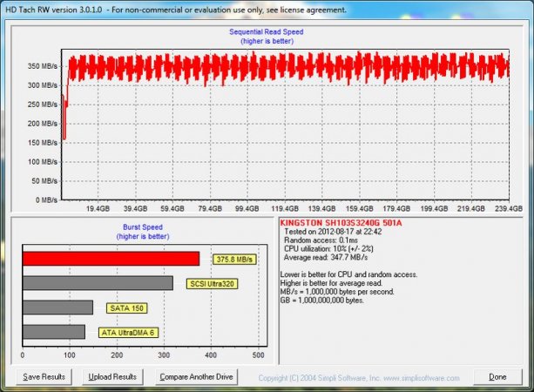Viewport: 534px width, 392px height.
Task: Click the Save Results button
Action: (44, 377)
